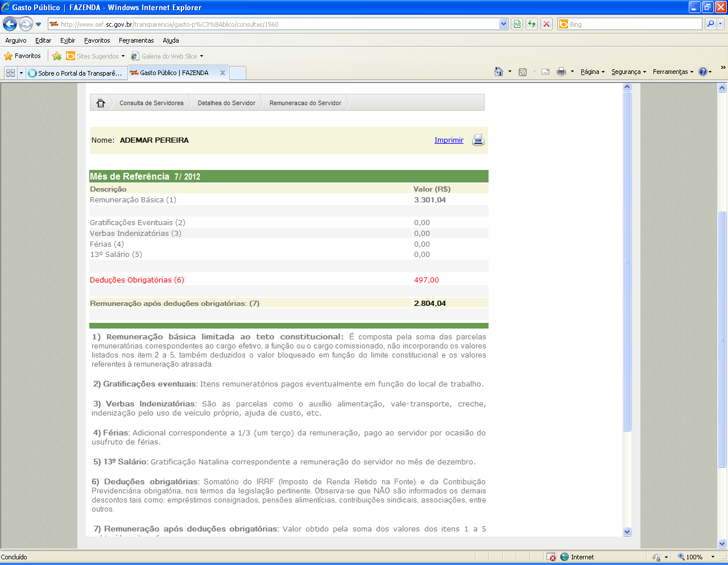Open recent pages dropdown beside Forward arrow
Image resolution: width=728 pixels, height=565 pixels.
tap(38, 24)
